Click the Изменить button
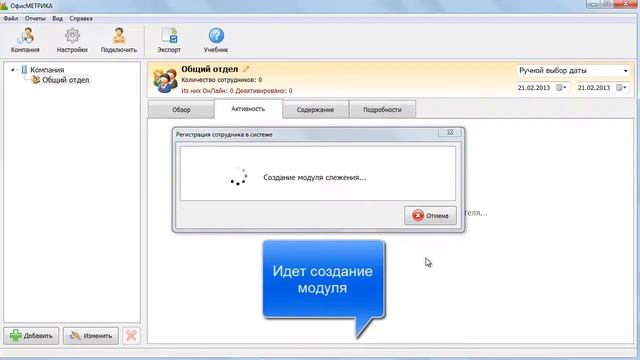This screenshot has width=640, height=360. point(91,336)
